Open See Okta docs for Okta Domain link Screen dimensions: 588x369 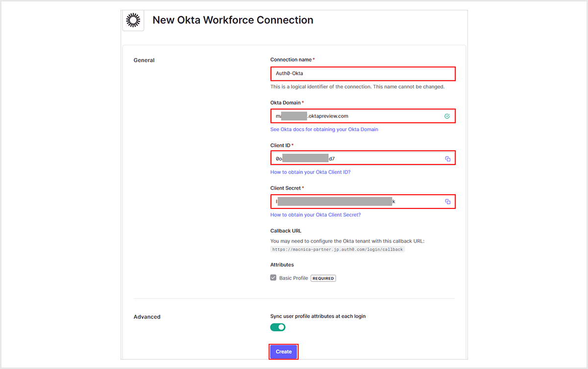pyautogui.click(x=324, y=130)
